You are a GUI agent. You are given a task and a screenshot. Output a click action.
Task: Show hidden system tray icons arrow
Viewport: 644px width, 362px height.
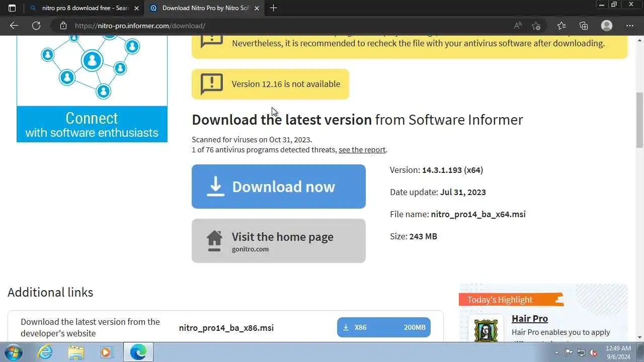[x=556, y=352]
